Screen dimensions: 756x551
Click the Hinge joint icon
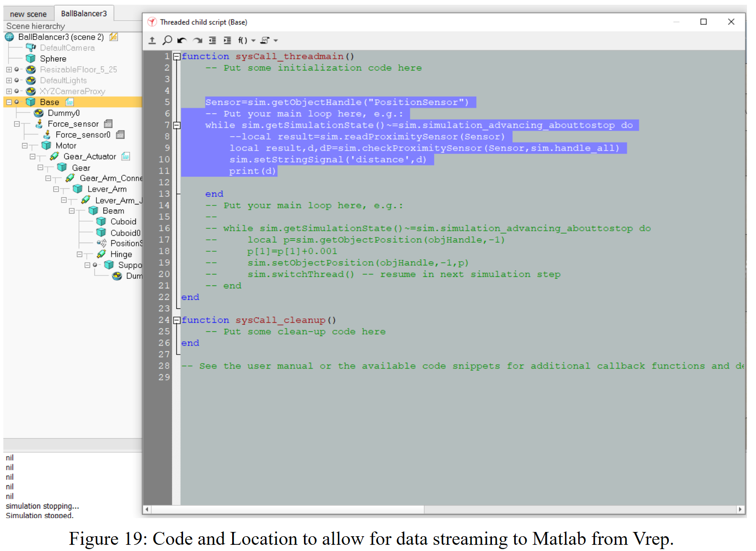pyautogui.click(x=101, y=254)
